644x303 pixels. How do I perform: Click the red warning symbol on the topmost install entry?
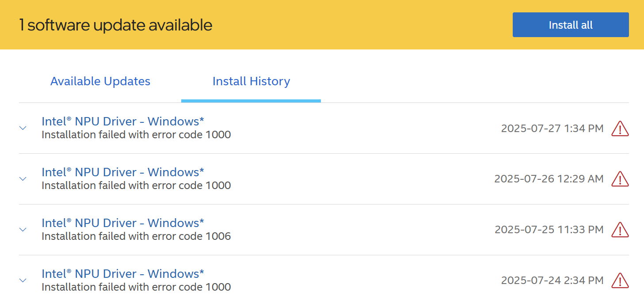pos(620,129)
